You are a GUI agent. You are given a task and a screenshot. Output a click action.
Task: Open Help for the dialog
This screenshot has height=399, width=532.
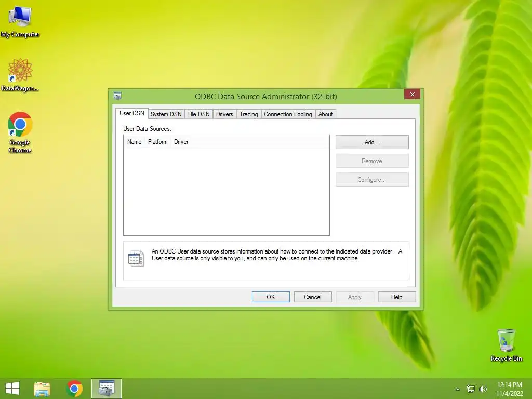[396, 297]
